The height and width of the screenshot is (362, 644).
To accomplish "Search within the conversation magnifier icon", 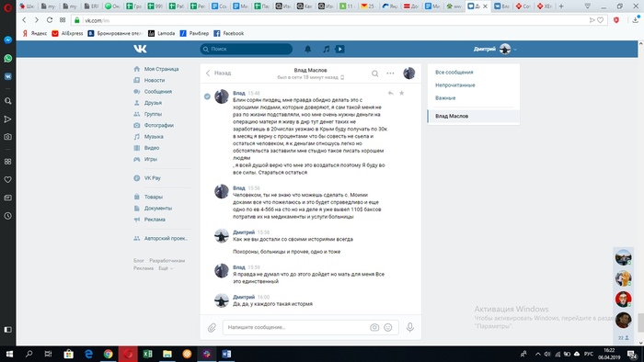I will coord(375,74).
